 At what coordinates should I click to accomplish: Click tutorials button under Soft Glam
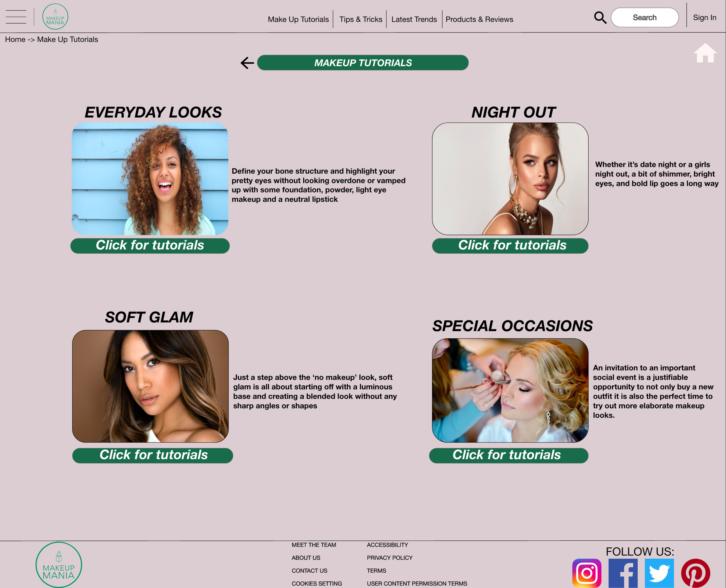click(152, 455)
